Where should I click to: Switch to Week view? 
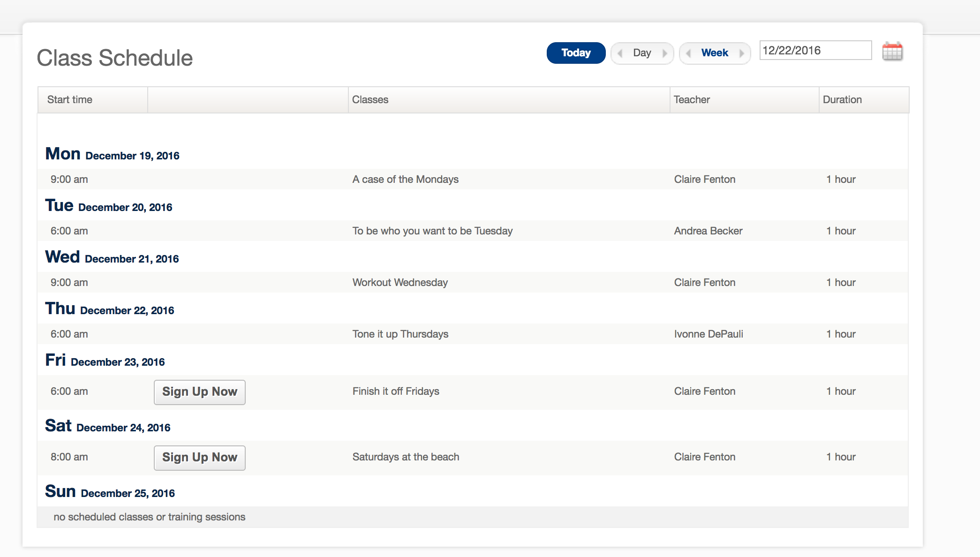coord(715,53)
